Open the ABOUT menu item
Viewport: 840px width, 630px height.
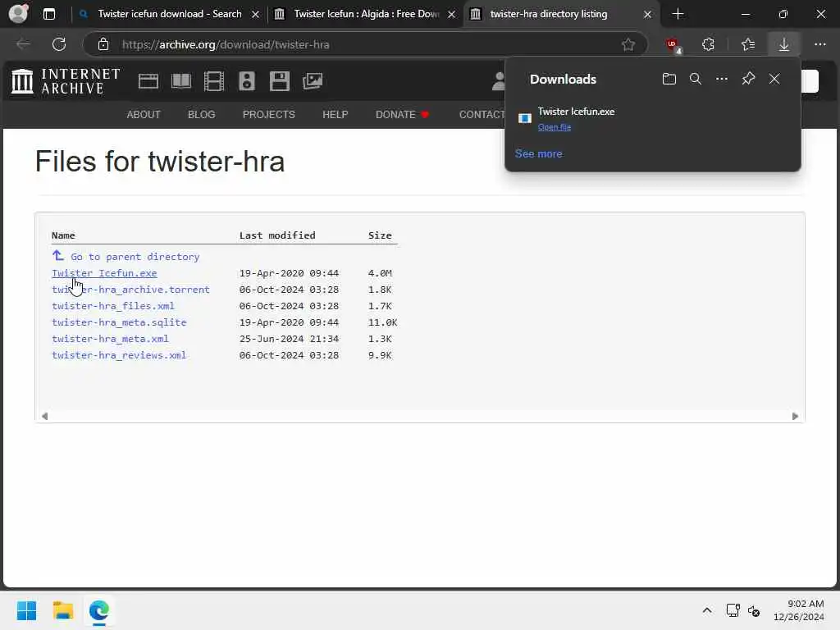click(x=143, y=115)
